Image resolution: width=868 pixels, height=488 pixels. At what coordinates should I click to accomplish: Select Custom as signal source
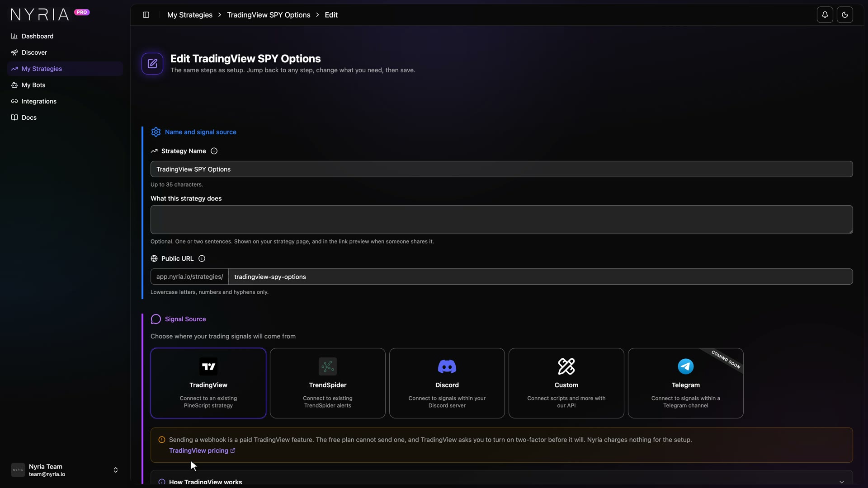[x=566, y=383]
